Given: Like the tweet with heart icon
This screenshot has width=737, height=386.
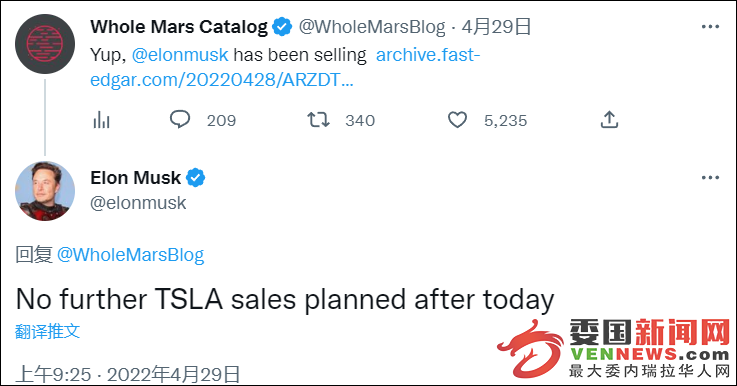Looking at the screenshot, I should pyautogui.click(x=457, y=120).
